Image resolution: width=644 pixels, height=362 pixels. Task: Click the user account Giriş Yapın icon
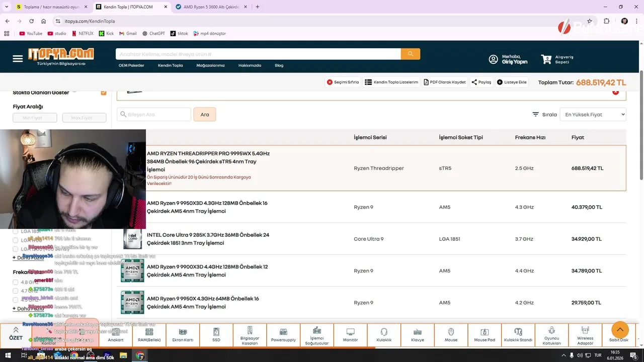pos(493,59)
